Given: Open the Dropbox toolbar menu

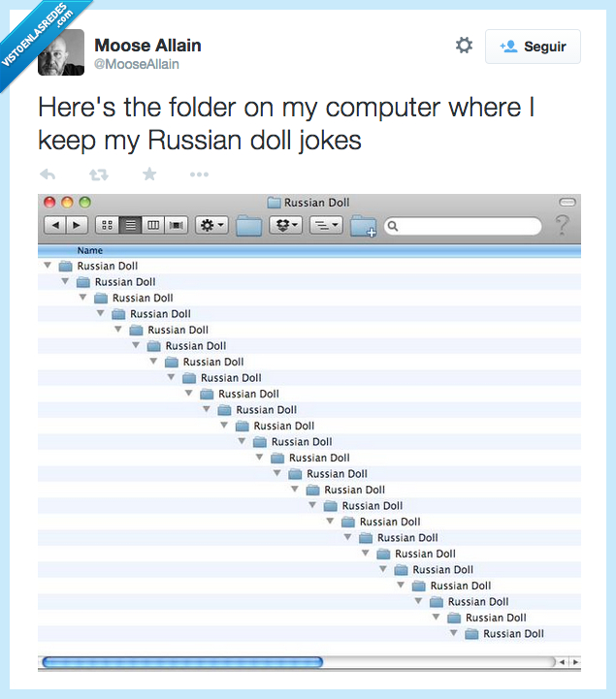Looking at the screenshot, I should (x=284, y=225).
